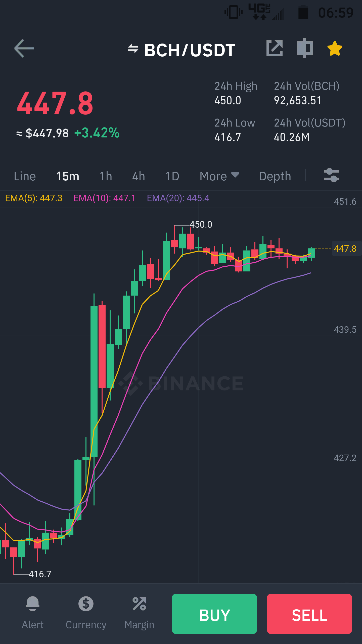Open the Depth chart view

coord(275,176)
